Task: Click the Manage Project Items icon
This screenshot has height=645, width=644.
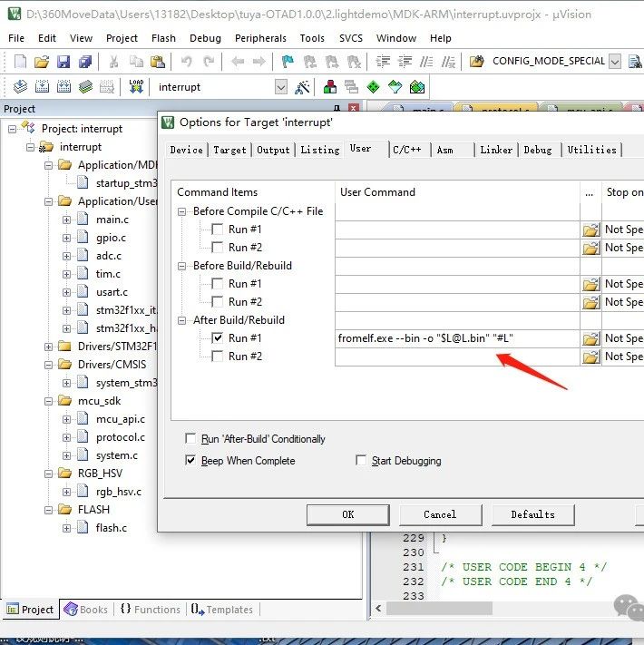Action: point(330,87)
